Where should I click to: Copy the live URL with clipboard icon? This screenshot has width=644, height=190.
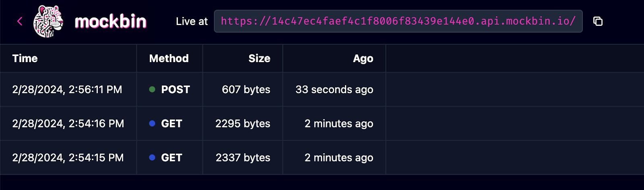pos(598,21)
